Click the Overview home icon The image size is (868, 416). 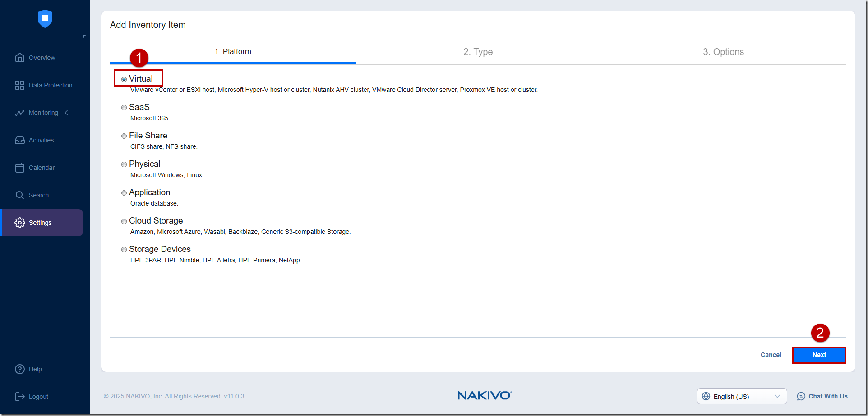pyautogui.click(x=20, y=58)
